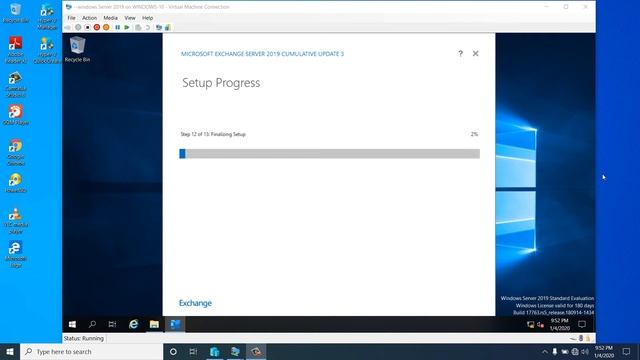The width and height of the screenshot is (640, 360).
Task: Select the PowerISO desktop shortcut
Action: pyautogui.click(x=16, y=183)
